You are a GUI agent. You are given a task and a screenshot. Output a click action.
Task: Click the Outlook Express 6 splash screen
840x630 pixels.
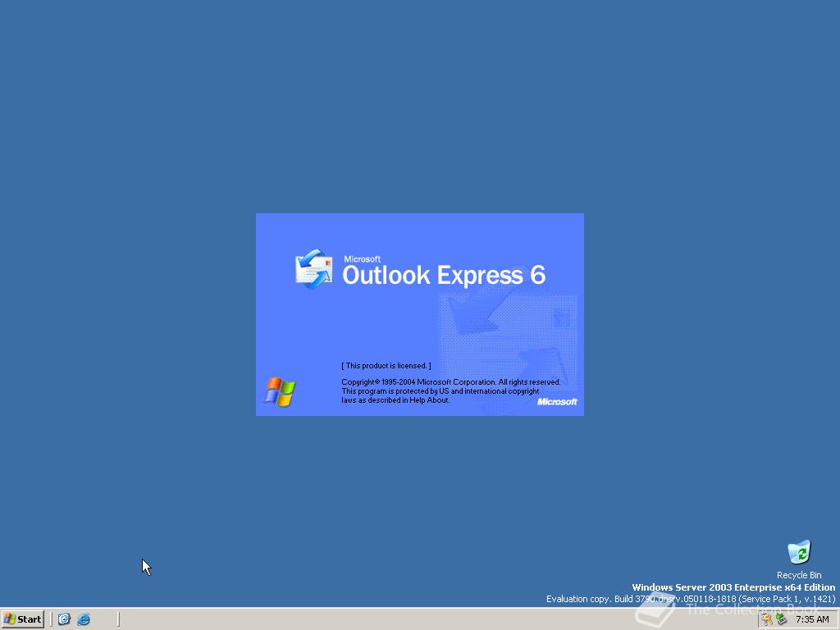(419, 314)
